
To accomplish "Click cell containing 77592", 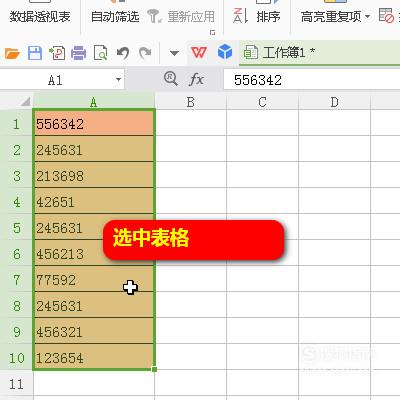I will point(94,280).
